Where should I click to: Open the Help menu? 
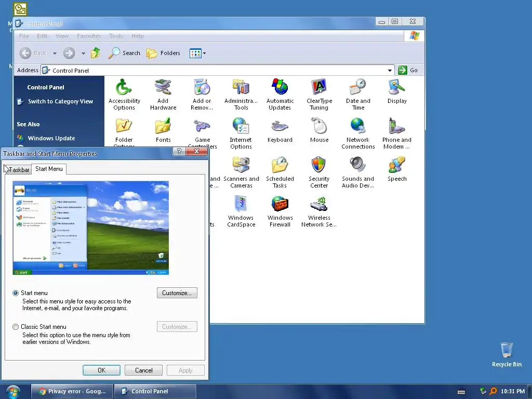tap(137, 36)
